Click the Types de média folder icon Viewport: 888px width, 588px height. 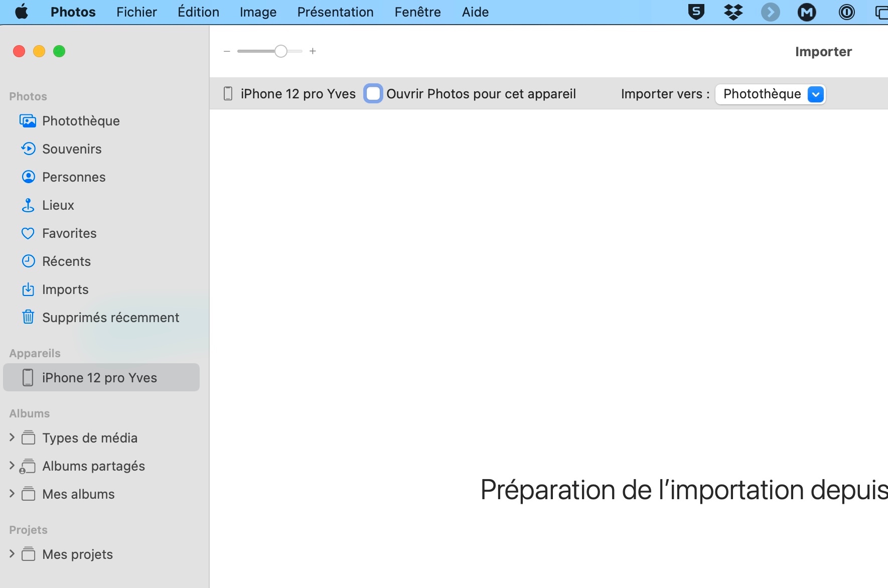coord(29,438)
